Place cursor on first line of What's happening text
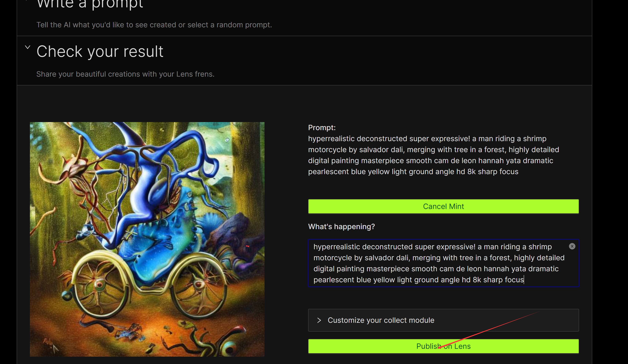The height and width of the screenshot is (364, 628). (x=433, y=247)
